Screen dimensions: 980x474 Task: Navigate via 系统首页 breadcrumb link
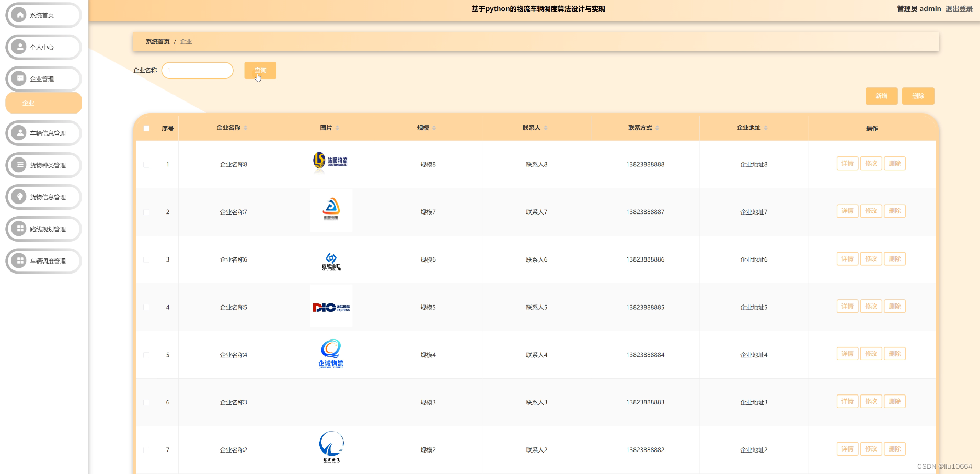click(x=157, y=41)
